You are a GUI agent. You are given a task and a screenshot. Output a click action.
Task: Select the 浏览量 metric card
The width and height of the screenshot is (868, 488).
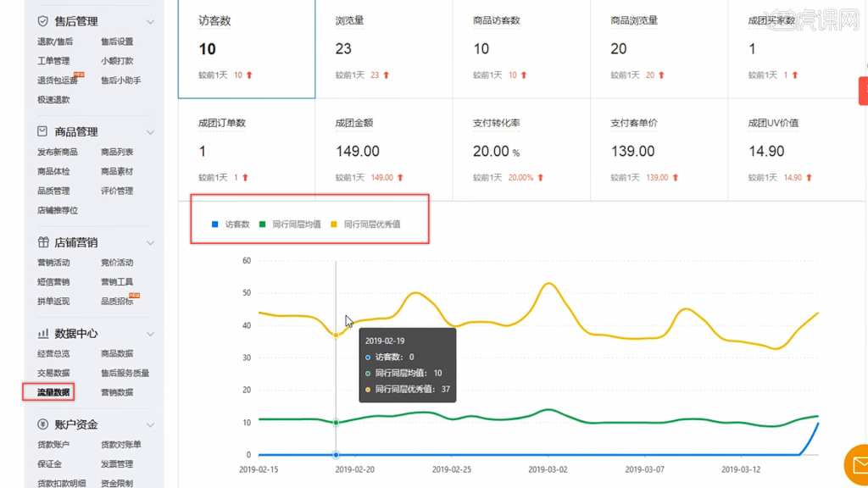click(x=384, y=48)
